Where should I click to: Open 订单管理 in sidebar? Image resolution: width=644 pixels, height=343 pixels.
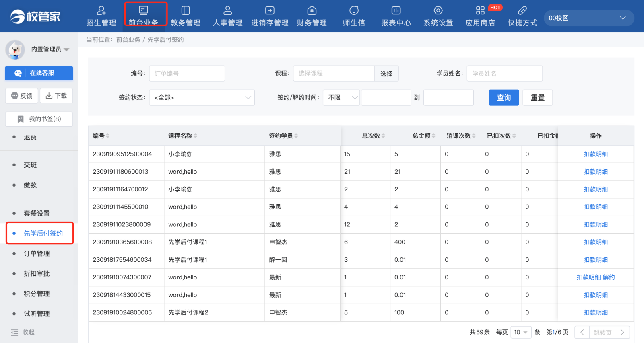click(x=37, y=253)
